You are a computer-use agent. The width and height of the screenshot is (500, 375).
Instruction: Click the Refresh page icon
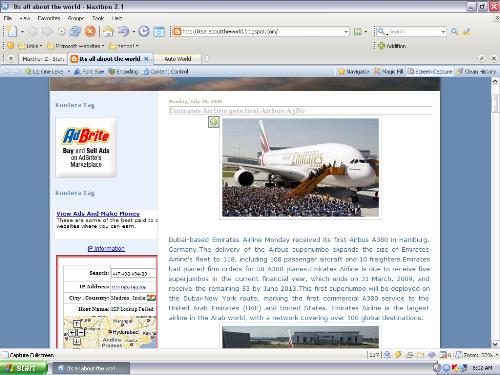click(x=61, y=32)
